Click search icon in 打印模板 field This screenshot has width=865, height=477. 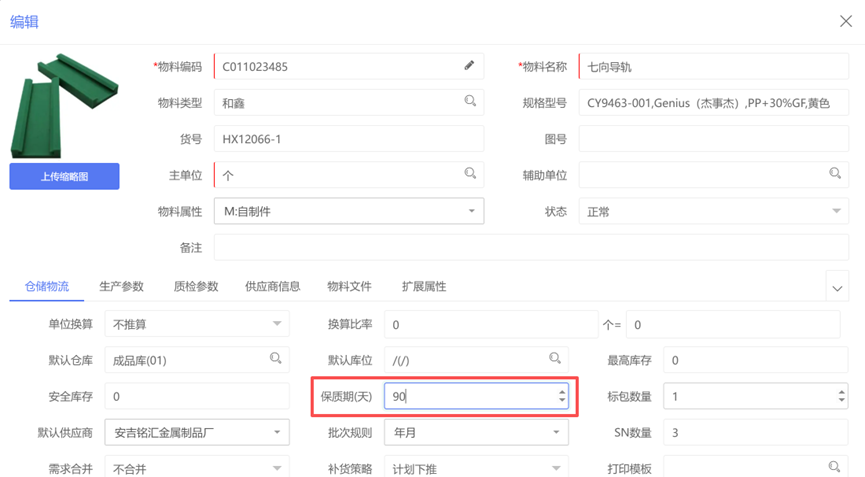click(x=835, y=467)
